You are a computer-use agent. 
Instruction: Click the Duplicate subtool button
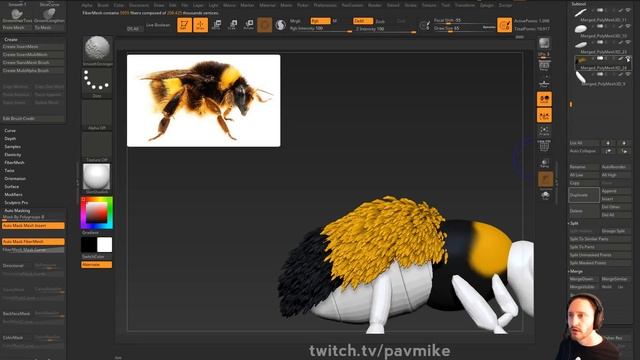(584, 195)
